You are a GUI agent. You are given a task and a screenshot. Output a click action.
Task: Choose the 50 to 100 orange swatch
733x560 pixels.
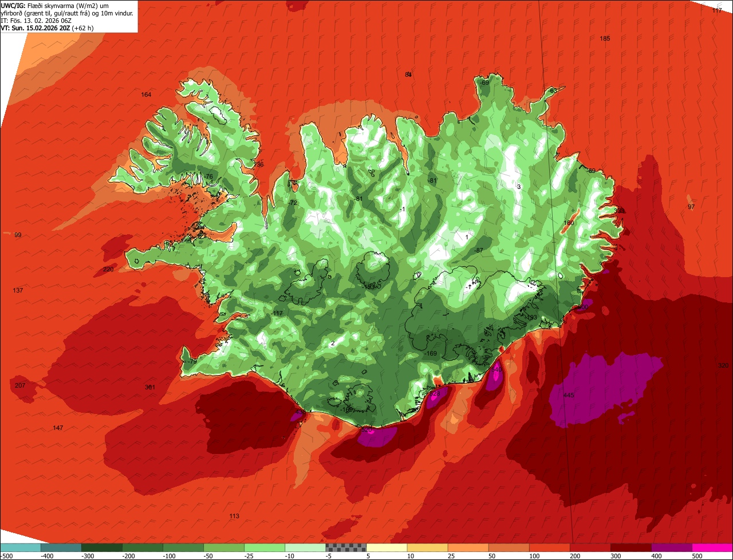tap(508, 547)
